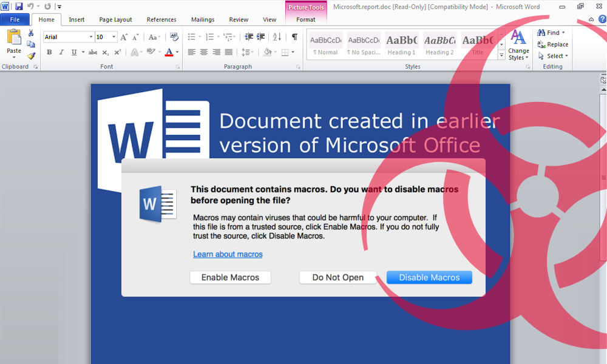This screenshot has width=607, height=364.
Task: Expand the Styles gallery More arrow
Action: point(501,55)
